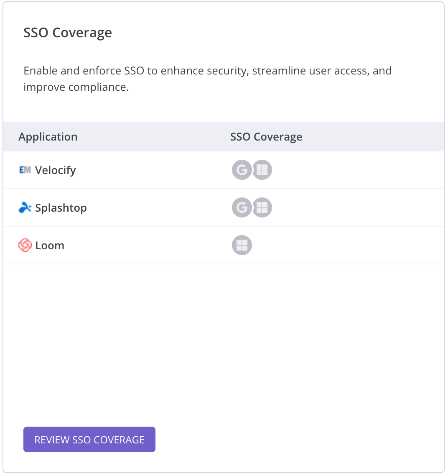Click the Velocify app logo icon

tap(25, 170)
